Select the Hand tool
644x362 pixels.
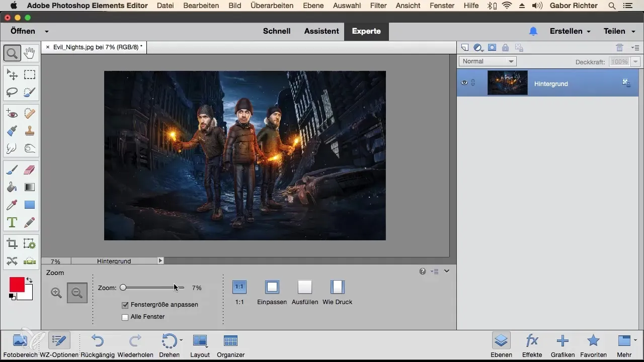[x=30, y=52]
